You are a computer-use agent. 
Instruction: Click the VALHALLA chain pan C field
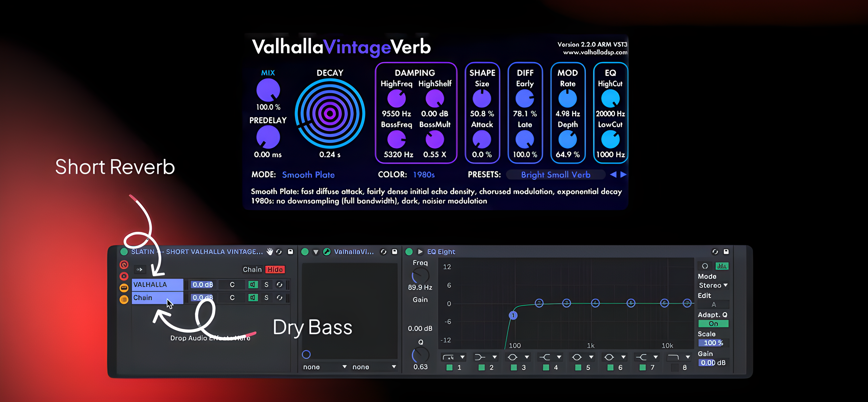232,285
